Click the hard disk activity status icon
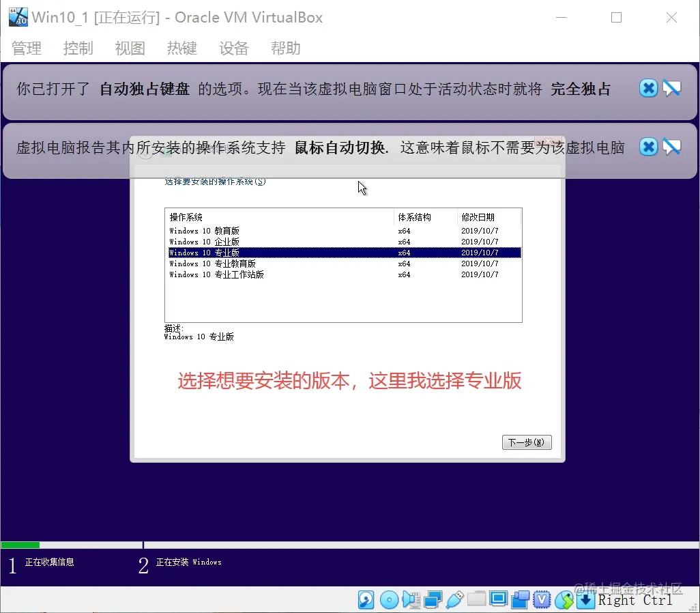Screen dimensions: 700x613 (366, 599)
